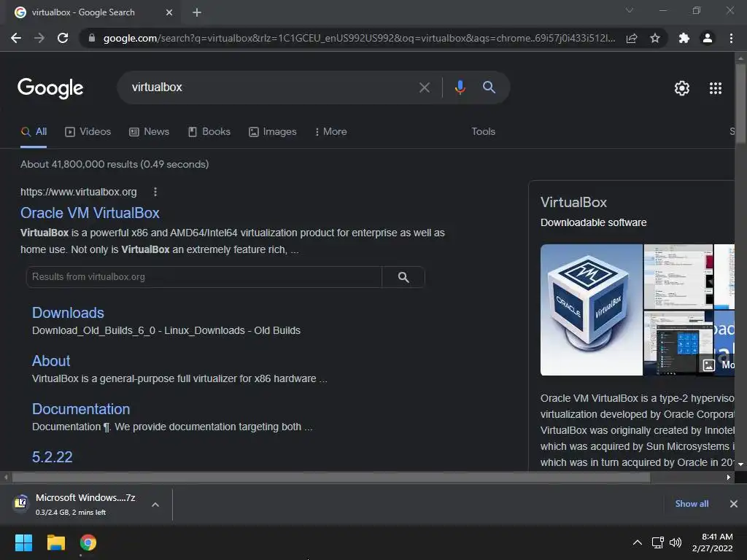Switch to the Images tab
Screen dimensions: 747x560
tap(273, 132)
